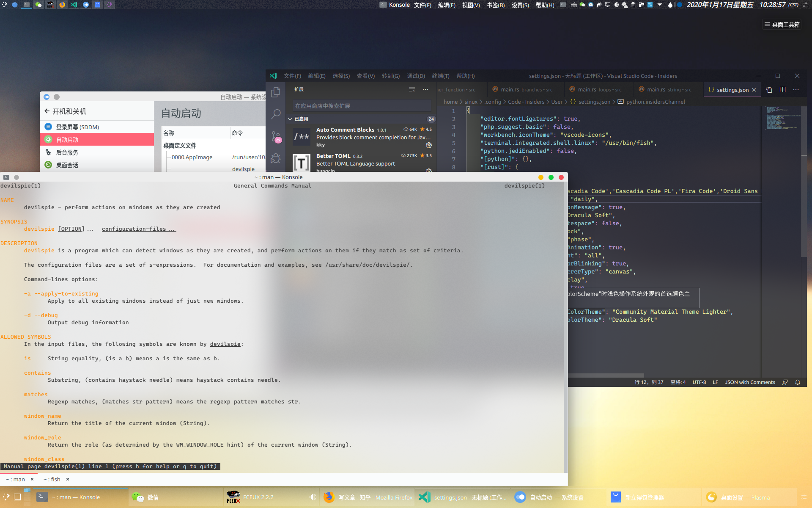The height and width of the screenshot is (508, 812).
Task: Open the system tray expand arrow
Action: tap(660, 5)
